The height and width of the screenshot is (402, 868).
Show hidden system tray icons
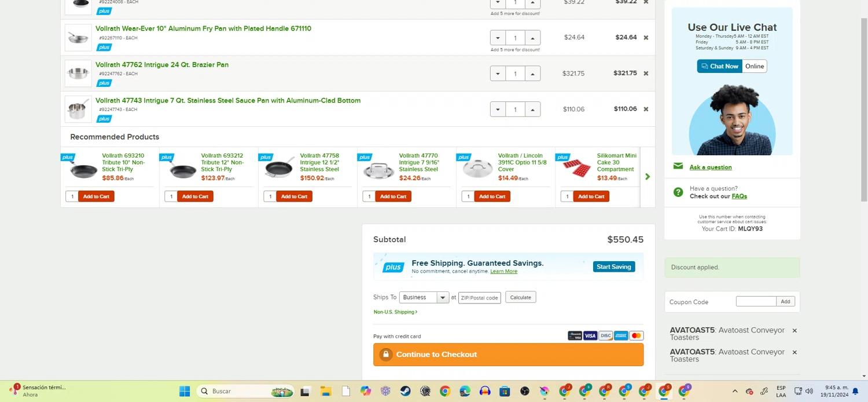[735, 391]
